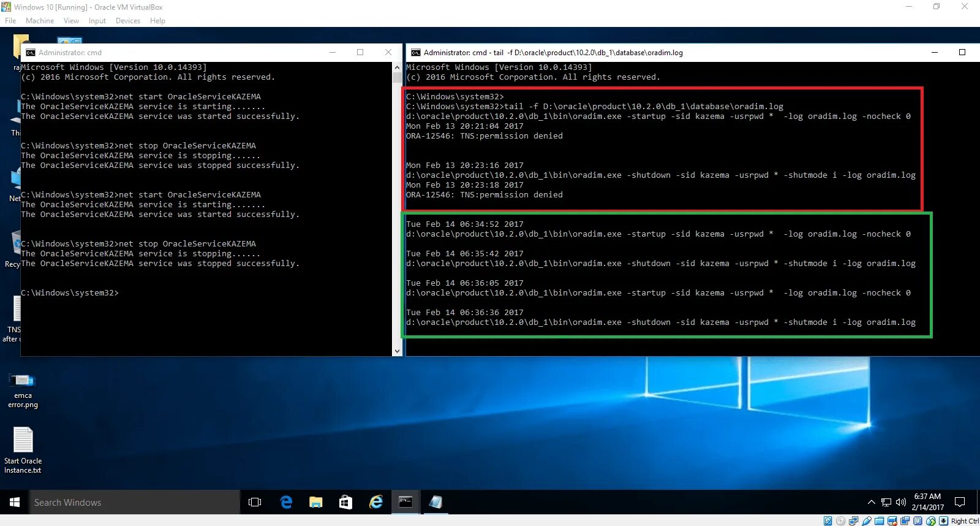Screen dimensions: 980x526
Task: Open the Action Center notifications icon
Action: (x=960, y=502)
